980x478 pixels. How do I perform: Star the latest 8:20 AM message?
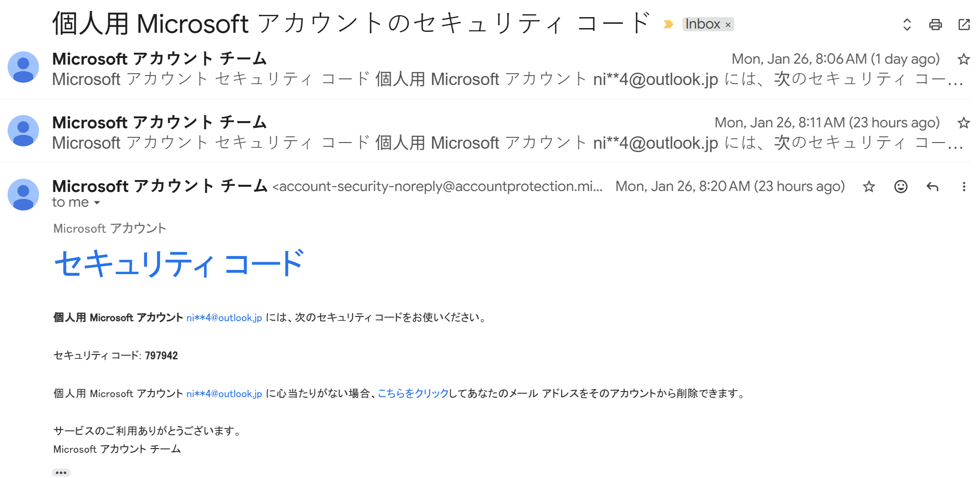click(869, 187)
